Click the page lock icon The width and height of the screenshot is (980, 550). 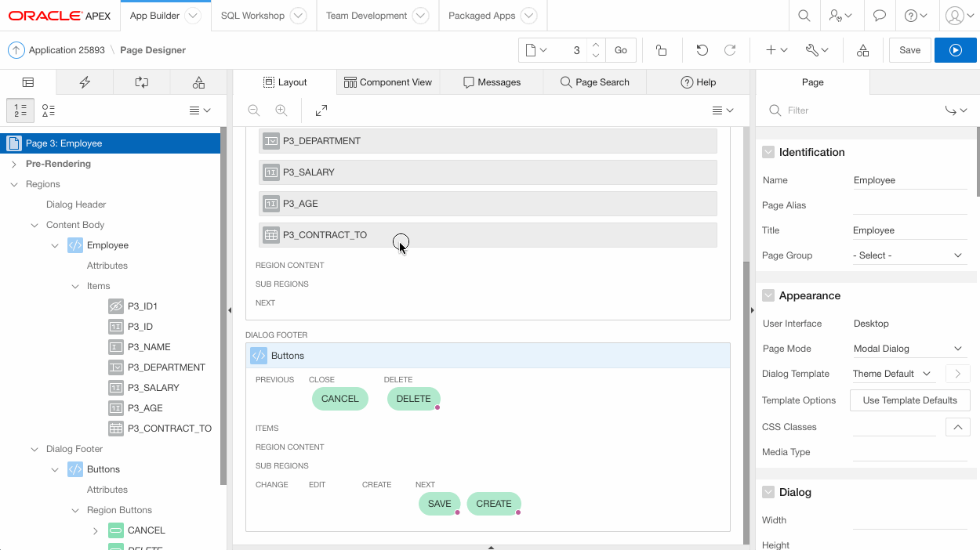(661, 50)
